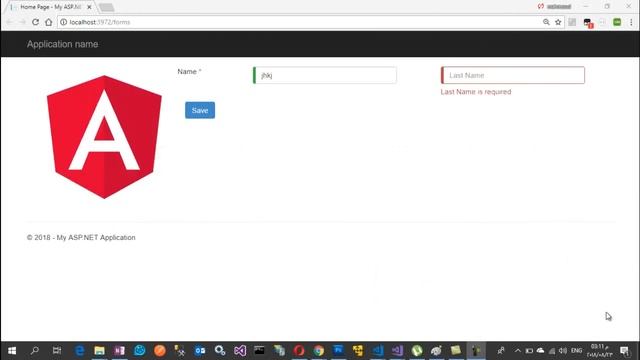Open the Windows Start menu
640x360 pixels.
12,351
